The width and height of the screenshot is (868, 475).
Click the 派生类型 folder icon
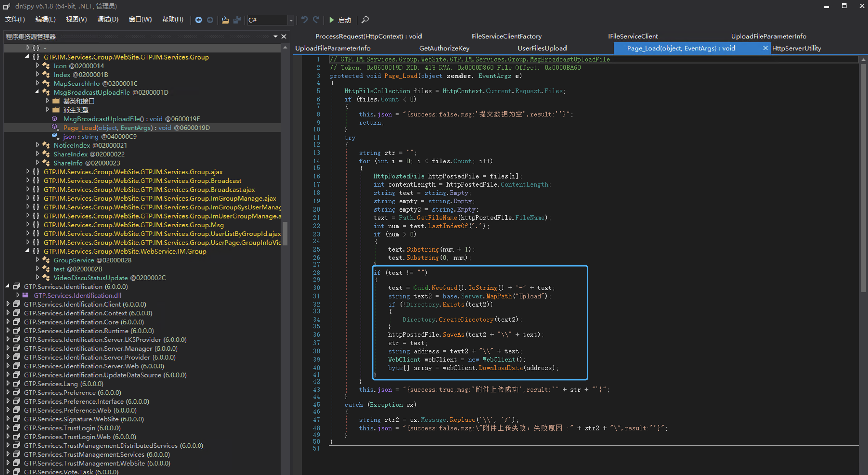point(56,110)
